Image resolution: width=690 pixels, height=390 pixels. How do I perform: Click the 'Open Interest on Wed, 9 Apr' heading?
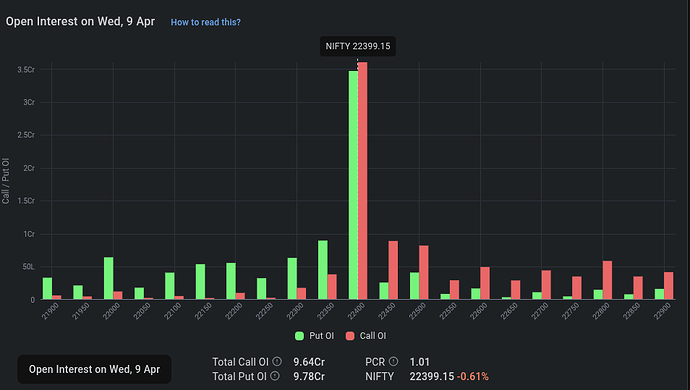pyautogui.click(x=80, y=22)
